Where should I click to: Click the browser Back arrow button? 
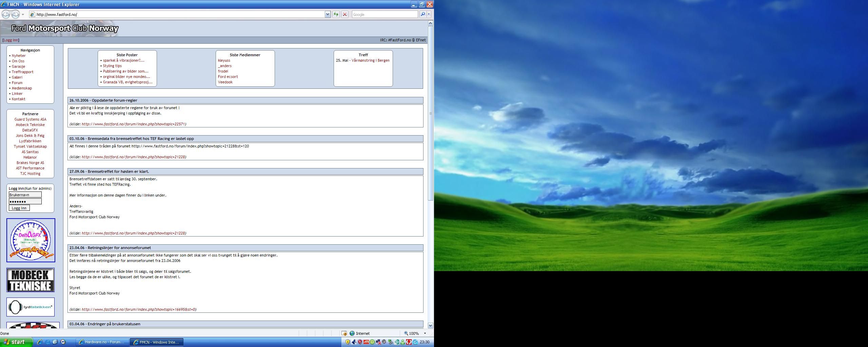pyautogui.click(x=6, y=14)
